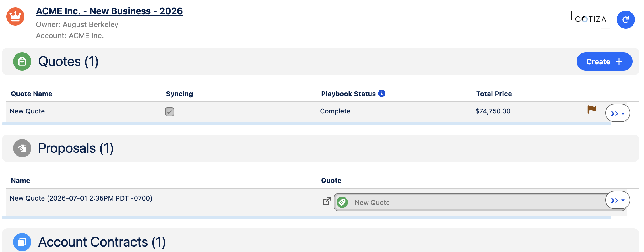Click the Playbook Status info icon
Image resolution: width=644 pixels, height=252 pixels.
(382, 93)
